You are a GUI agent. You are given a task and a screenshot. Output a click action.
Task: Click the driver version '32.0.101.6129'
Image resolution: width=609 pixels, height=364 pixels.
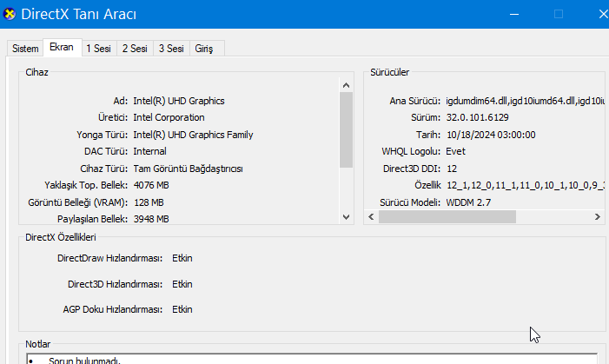tap(477, 117)
